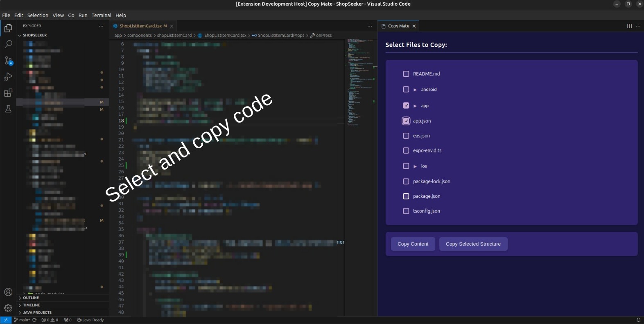Screen dimensions: 644x324
Task: Open the Terminal menu
Action: 102,15
